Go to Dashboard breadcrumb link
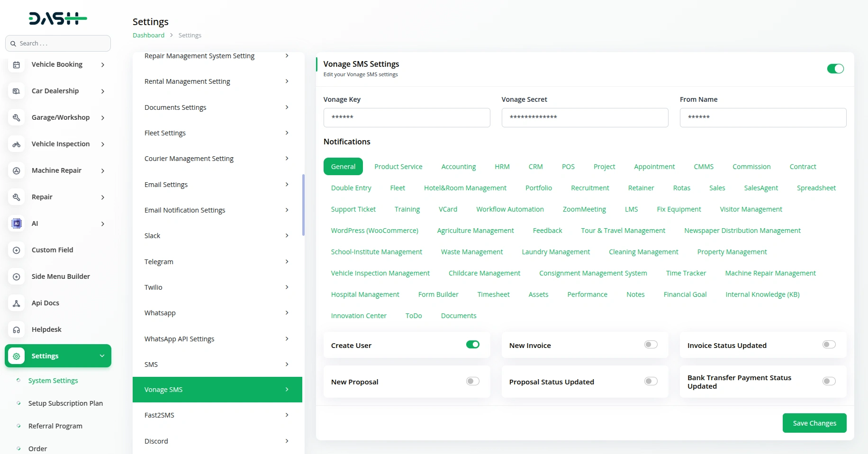Viewport: 868px width, 454px height. (x=148, y=36)
